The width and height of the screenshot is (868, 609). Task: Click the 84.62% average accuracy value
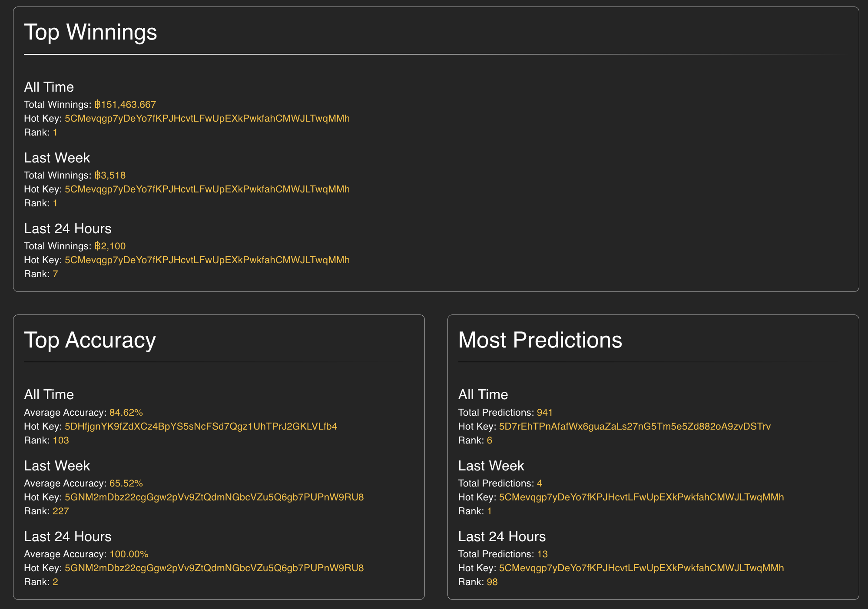(x=126, y=413)
